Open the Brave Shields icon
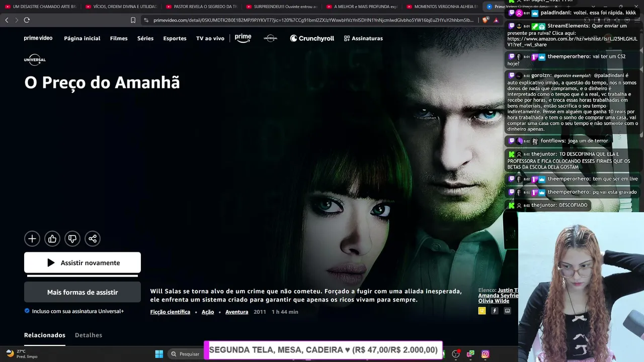644x362 pixels. [485, 20]
